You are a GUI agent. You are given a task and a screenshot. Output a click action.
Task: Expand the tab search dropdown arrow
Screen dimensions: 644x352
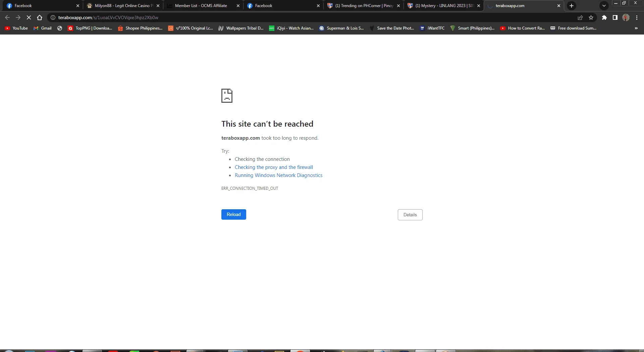pyautogui.click(x=604, y=6)
